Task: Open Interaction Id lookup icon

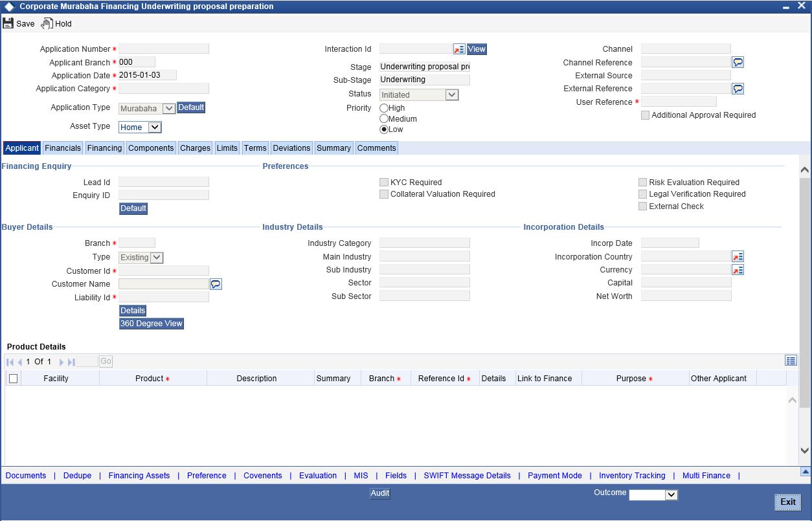Action: (x=459, y=49)
